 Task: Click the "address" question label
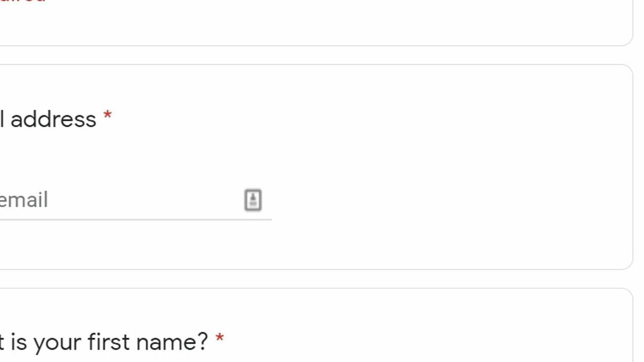pos(52,119)
